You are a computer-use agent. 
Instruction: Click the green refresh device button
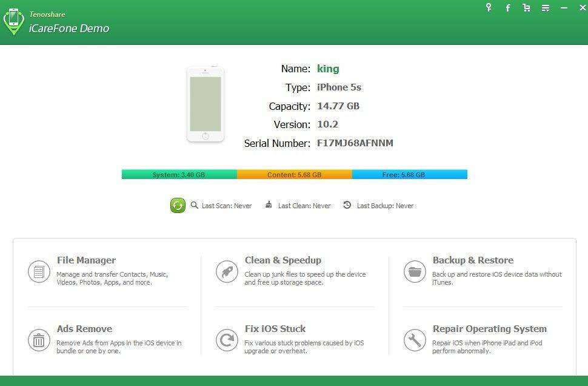tap(178, 205)
